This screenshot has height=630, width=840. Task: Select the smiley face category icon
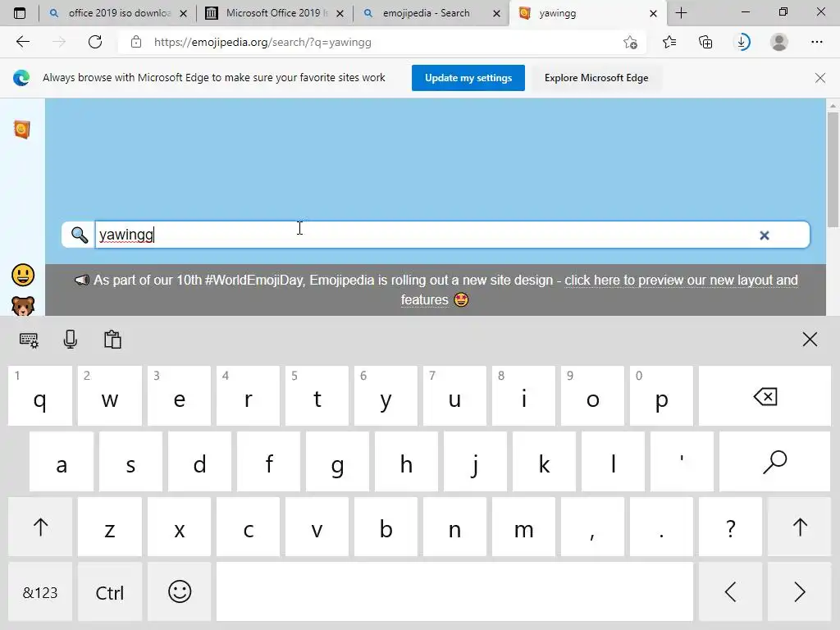coord(23,275)
